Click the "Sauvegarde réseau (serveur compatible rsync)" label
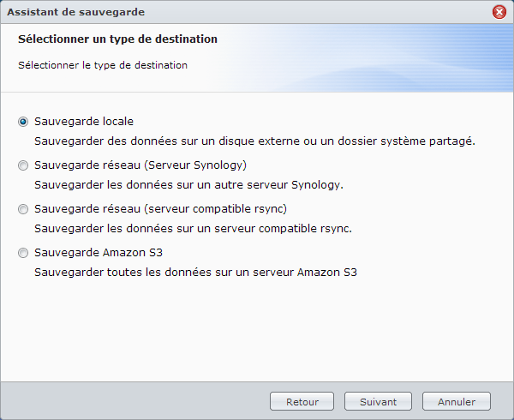514x420 pixels. (x=160, y=209)
